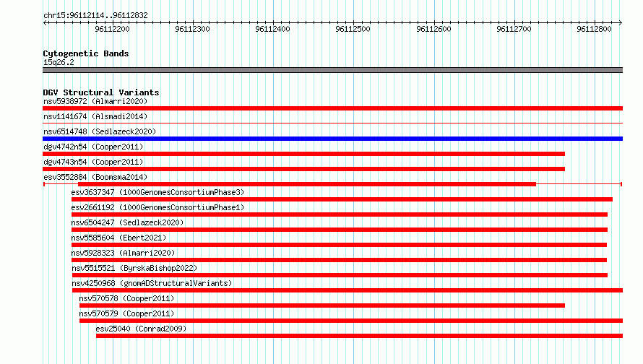Click the ruler's right arrow end
Screen dimensions: 643x364
click(x=621, y=22)
